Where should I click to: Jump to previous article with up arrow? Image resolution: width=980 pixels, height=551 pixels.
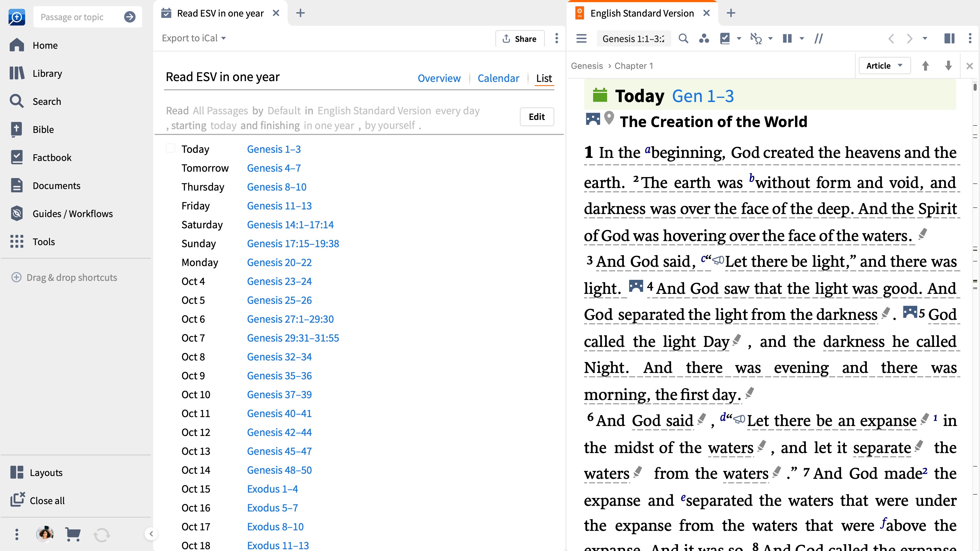(926, 66)
